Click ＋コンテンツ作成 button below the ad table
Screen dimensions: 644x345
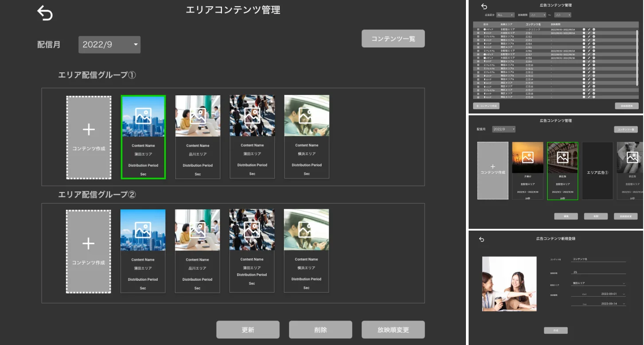(486, 106)
